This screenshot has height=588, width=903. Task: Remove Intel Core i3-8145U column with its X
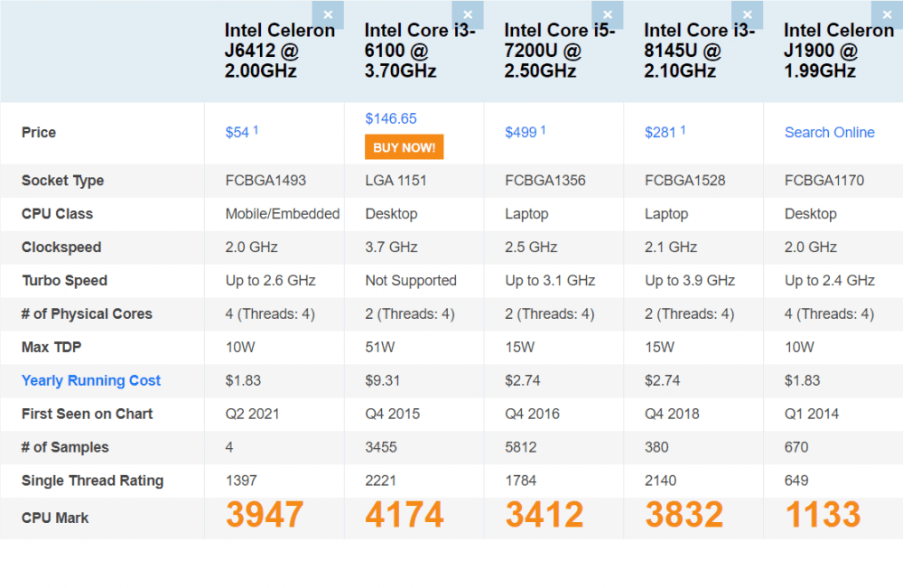[x=747, y=15]
